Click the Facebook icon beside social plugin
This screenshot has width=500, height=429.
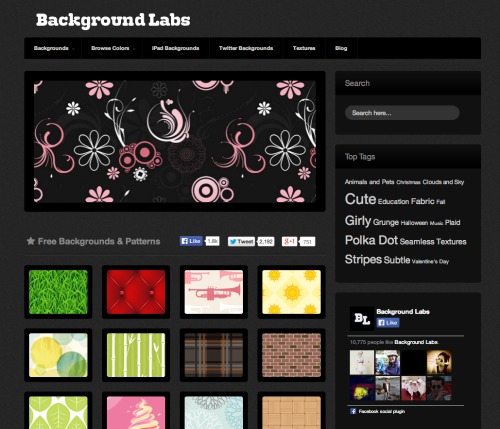click(353, 411)
